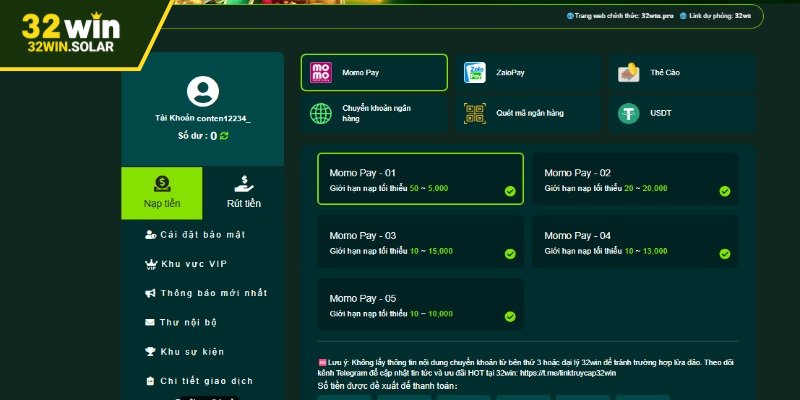This screenshot has height=400, width=800.
Task: Click the 20 ~ 20,000 limit text
Action: (645, 189)
